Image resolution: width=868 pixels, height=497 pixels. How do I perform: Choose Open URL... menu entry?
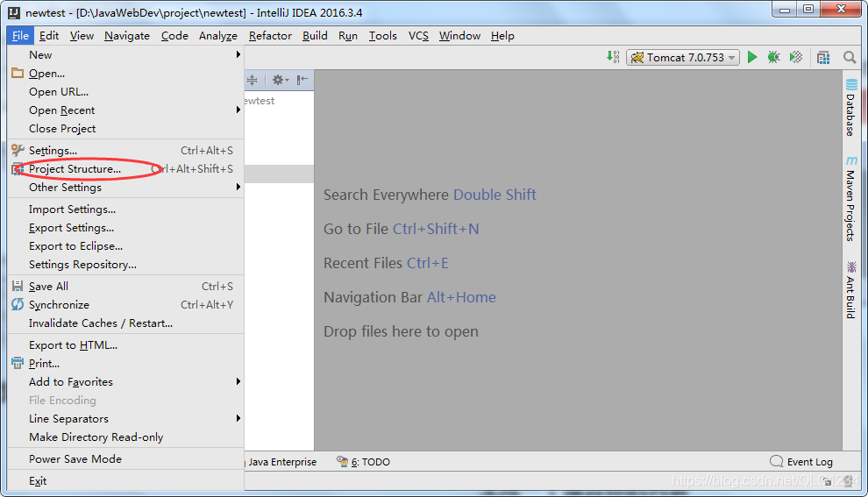[126, 92]
